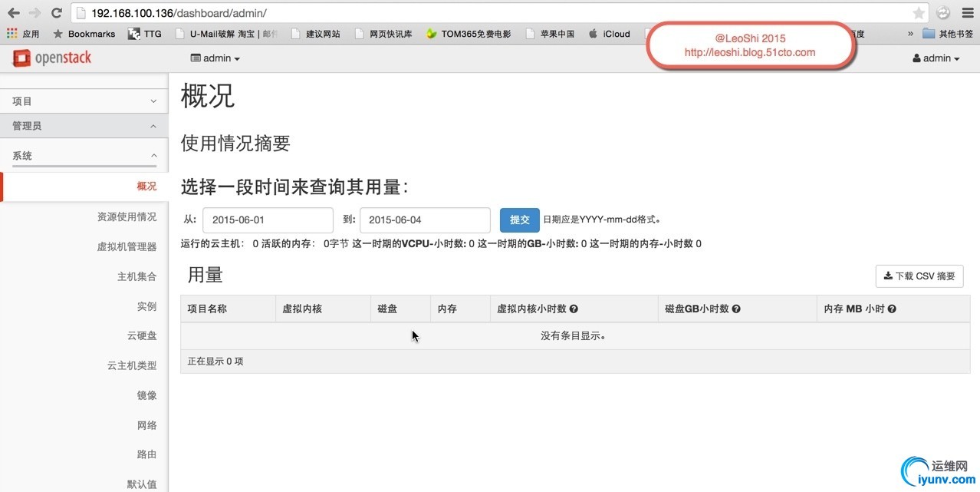980x492 pixels.
Task: Open 虚拟机管理器 in the sidebar
Action: coord(127,246)
